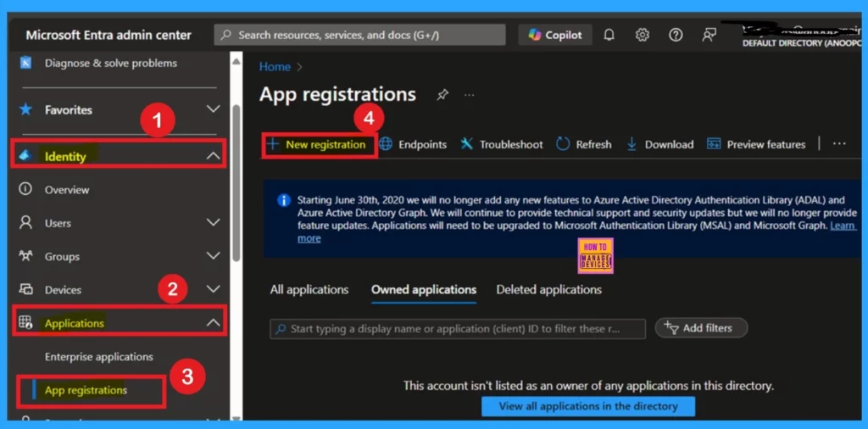Open Endpoints

pos(413,144)
